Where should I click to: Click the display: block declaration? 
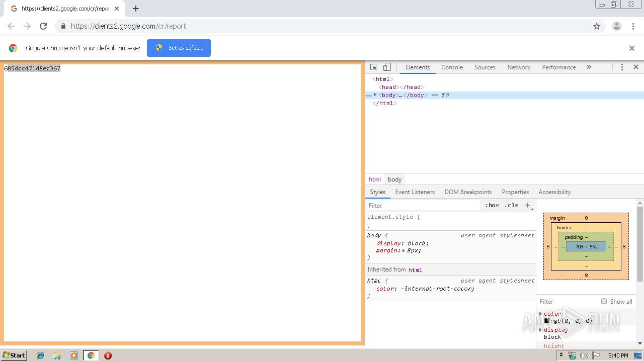[402, 243]
